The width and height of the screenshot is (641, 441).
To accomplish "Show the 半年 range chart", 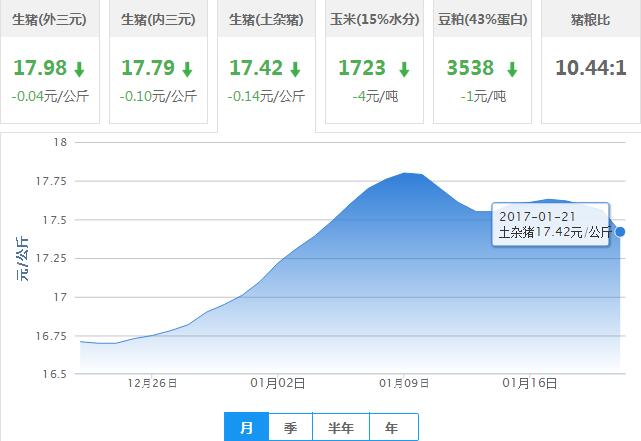I will coord(340,427).
